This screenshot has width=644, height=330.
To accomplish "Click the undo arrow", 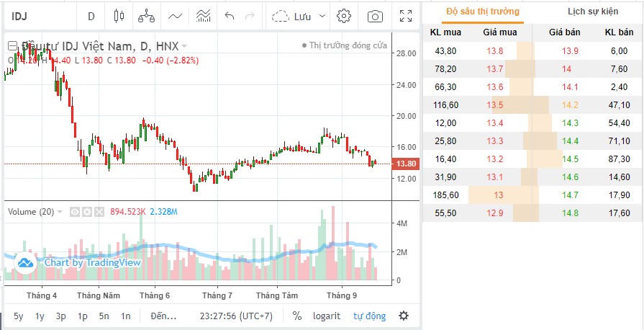I will [x=230, y=16].
